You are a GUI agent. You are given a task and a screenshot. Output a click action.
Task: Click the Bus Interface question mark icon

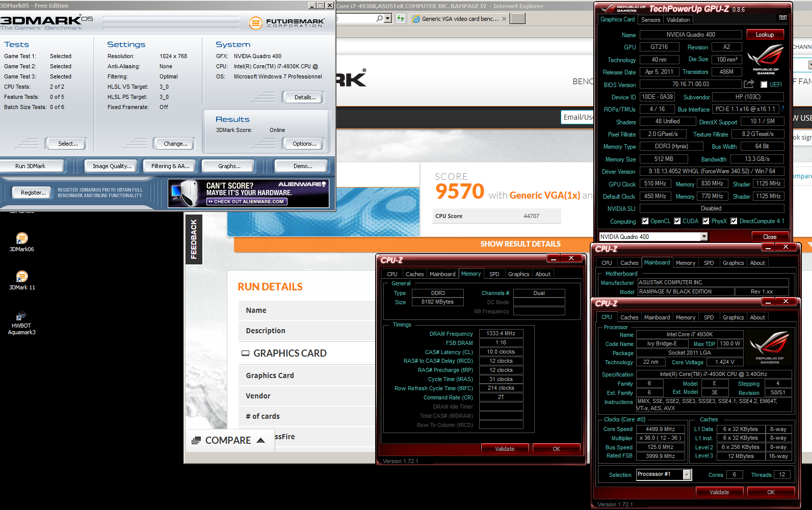(x=782, y=109)
